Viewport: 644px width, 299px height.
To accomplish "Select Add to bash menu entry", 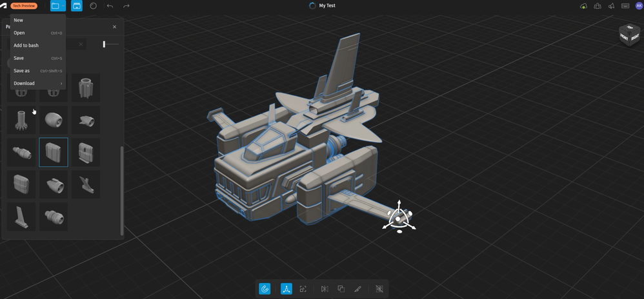I will (38, 45).
